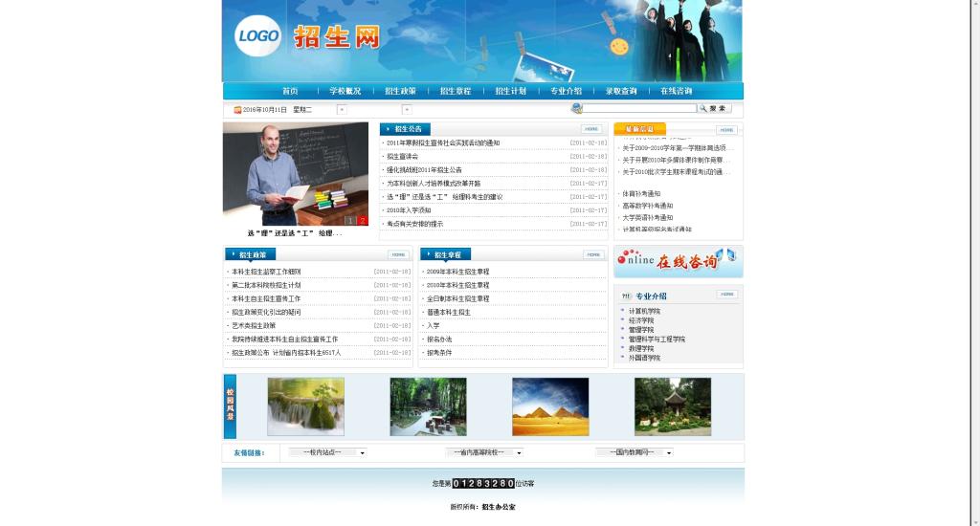
Task: Click the MORE icon in 招生政策 header
Action: 398,255
